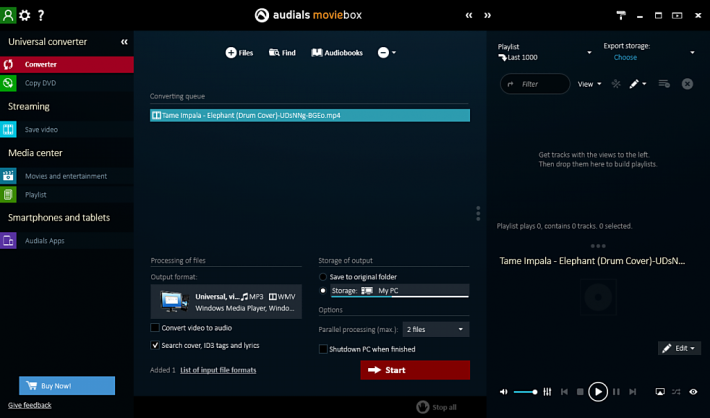Click the Copy DVD disc icon

(8, 83)
